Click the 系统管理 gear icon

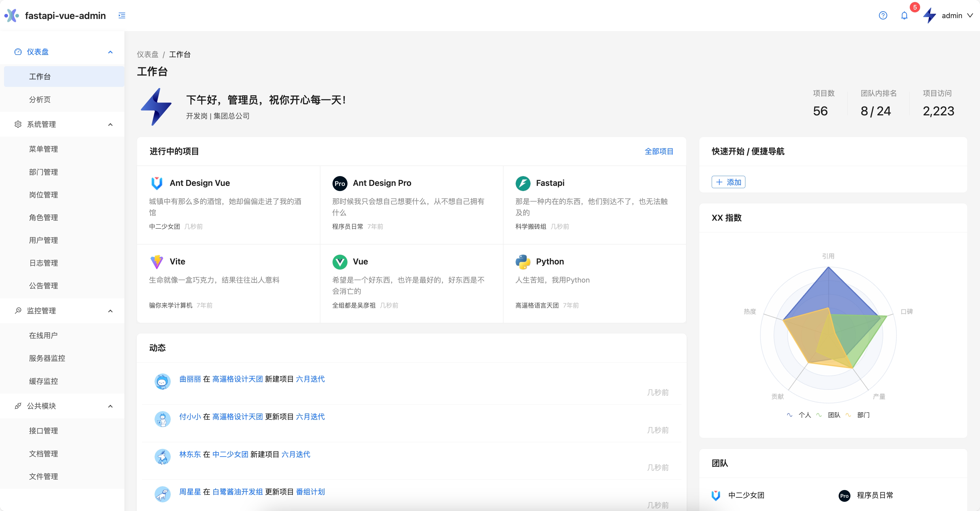[x=18, y=124]
